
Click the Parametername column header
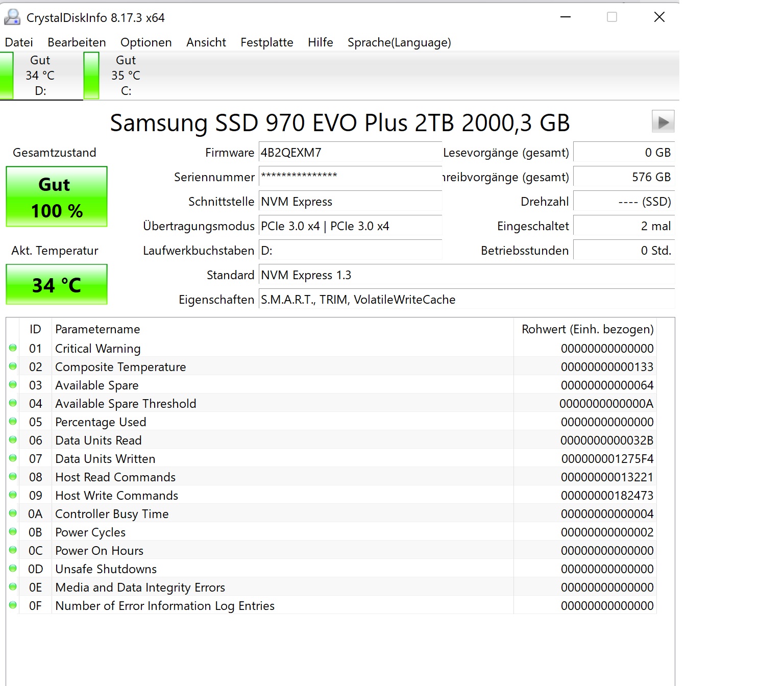[282, 329]
